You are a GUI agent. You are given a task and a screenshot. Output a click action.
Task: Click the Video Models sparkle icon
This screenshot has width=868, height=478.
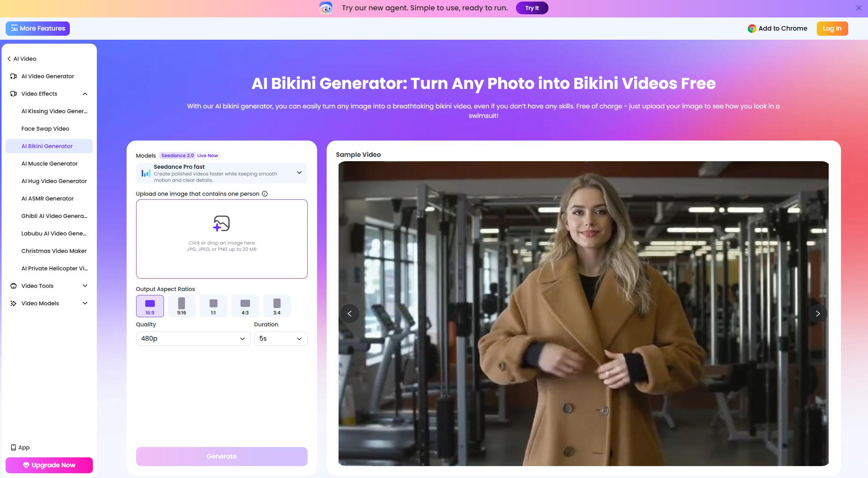pyautogui.click(x=13, y=303)
